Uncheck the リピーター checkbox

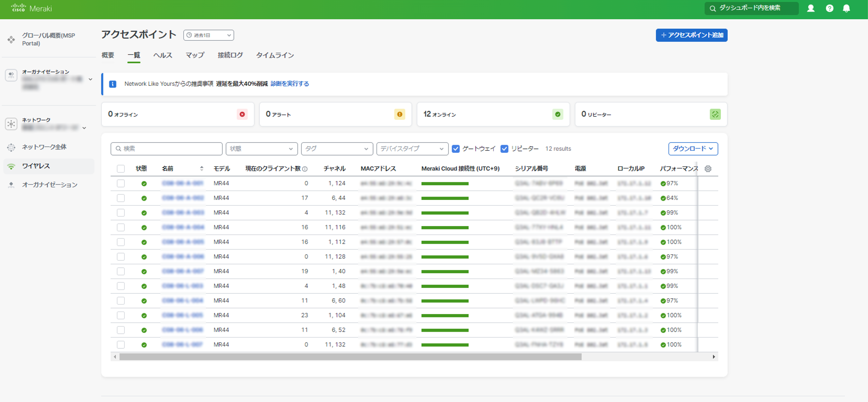[x=504, y=149]
